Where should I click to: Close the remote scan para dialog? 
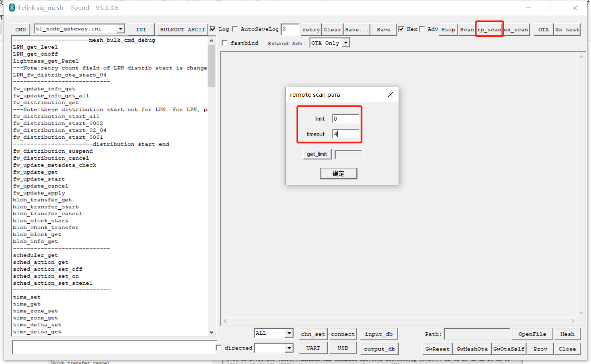click(390, 95)
